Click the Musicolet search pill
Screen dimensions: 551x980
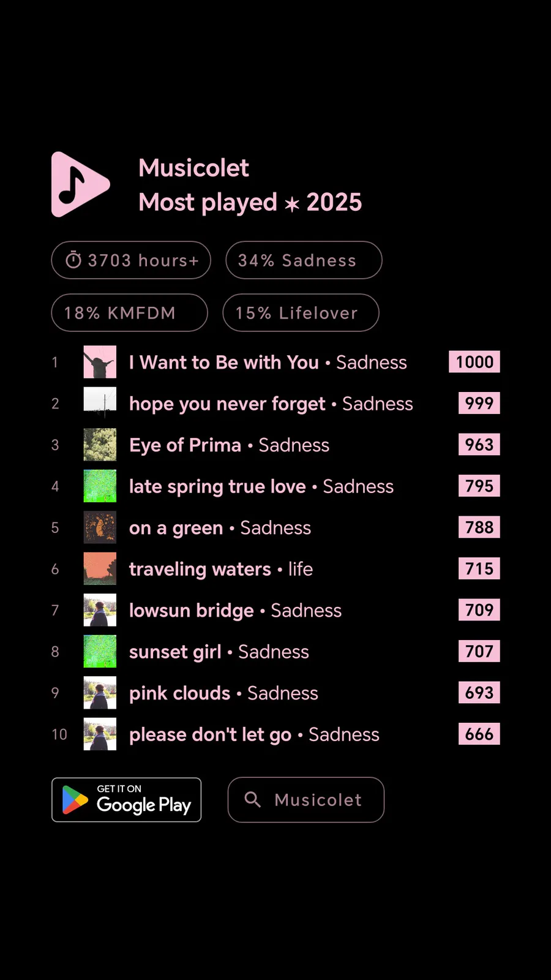click(x=306, y=800)
